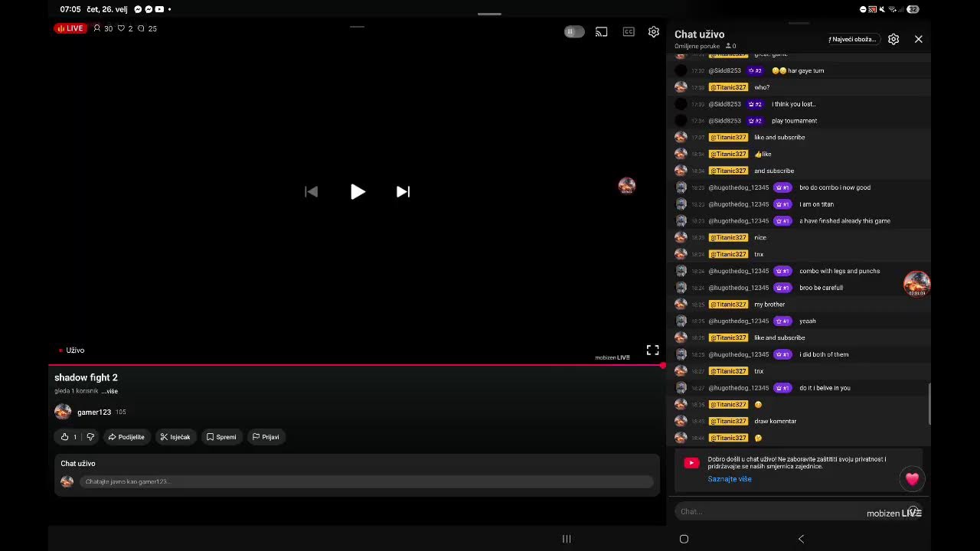Play the paused live video
The image size is (980, 551).
358,192
